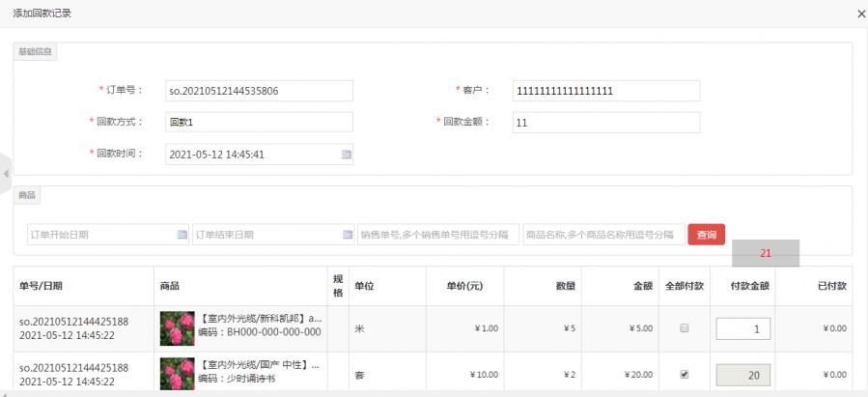Close the 添加回款记录 dialog
The image size is (868, 397).
point(860,14)
